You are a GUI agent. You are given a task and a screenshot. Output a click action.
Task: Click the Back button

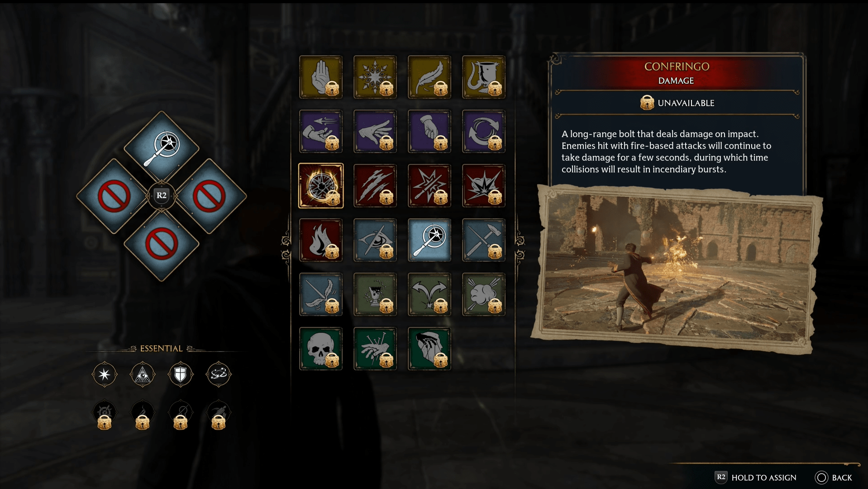click(834, 477)
